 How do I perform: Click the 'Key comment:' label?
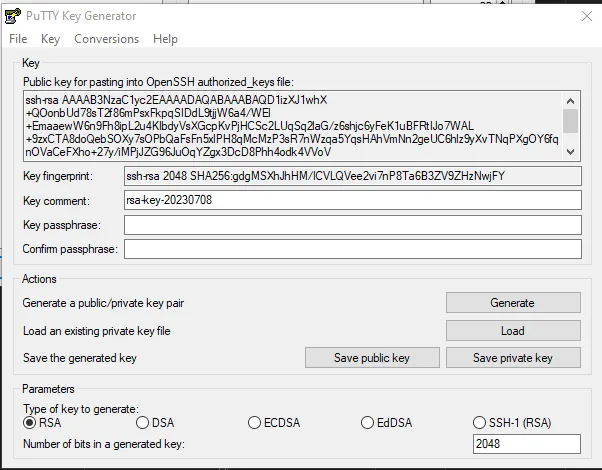click(56, 201)
